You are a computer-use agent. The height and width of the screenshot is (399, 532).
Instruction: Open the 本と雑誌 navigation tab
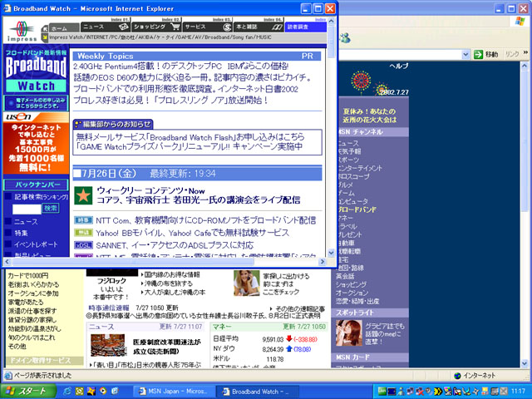pos(259,27)
